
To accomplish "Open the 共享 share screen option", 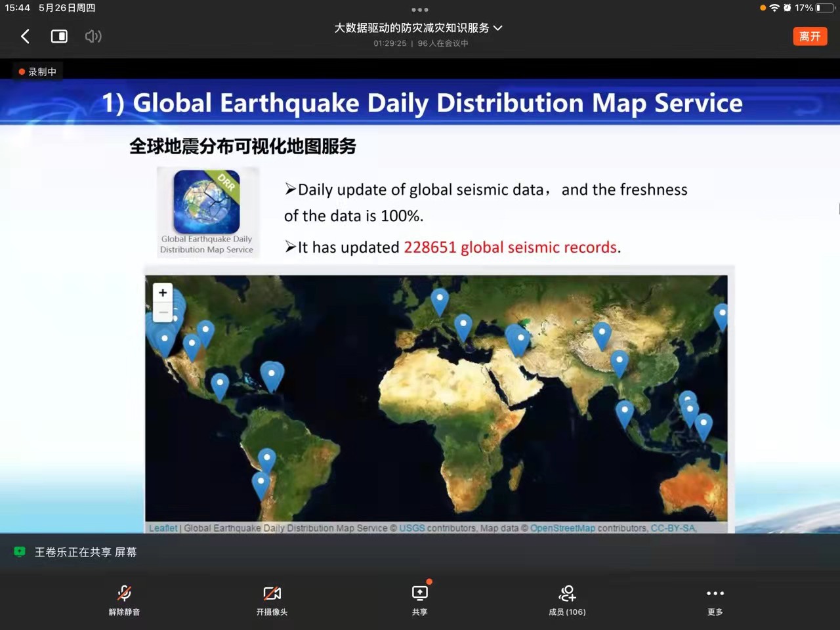I will [x=419, y=600].
